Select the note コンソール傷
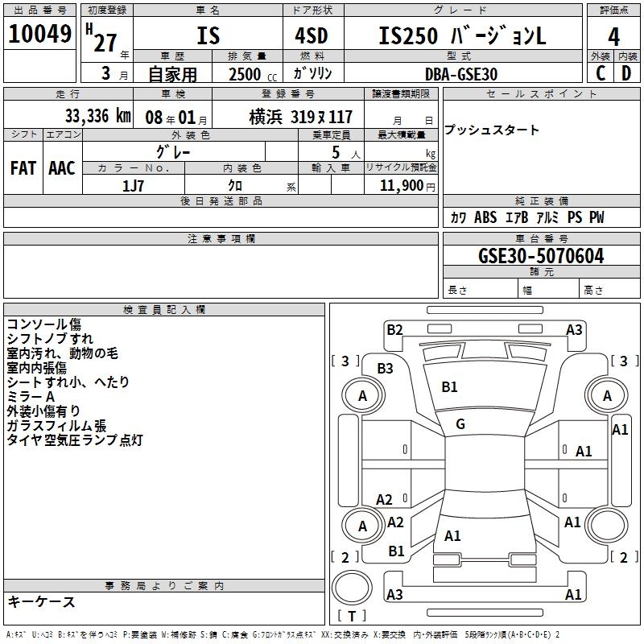This screenshot has width=644, height=644. [44, 324]
